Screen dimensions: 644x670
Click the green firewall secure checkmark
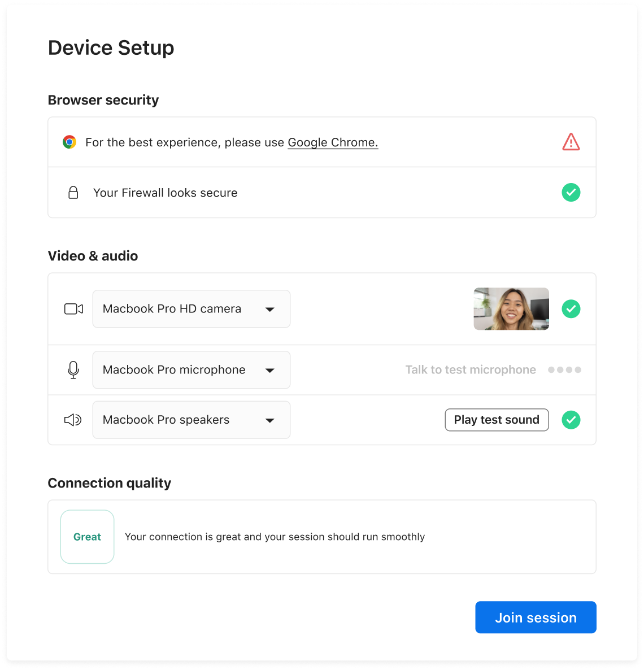tap(571, 193)
